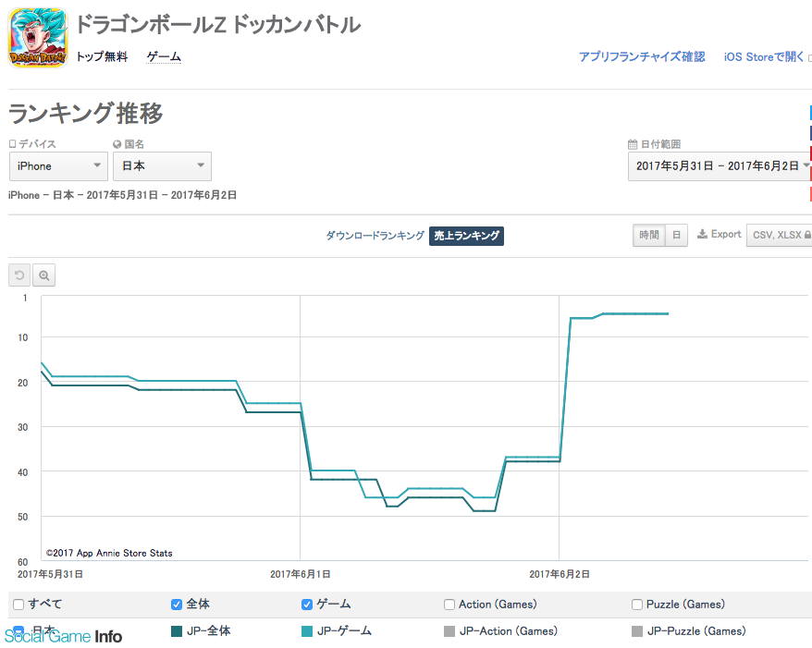Image resolution: width=812 pixels, height=648 pixels.
Task: Switch to ダウンロードランキング tab
Action: click(375, 236)
